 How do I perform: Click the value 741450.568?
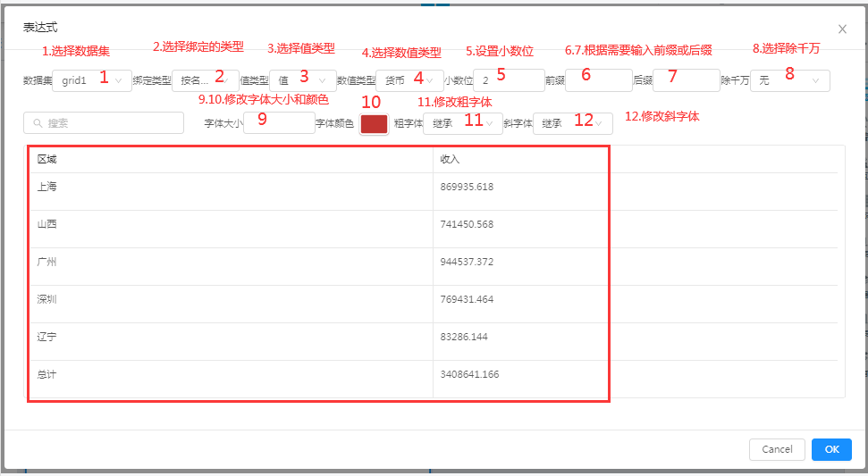pyautogui.click(x=467, y=224)
